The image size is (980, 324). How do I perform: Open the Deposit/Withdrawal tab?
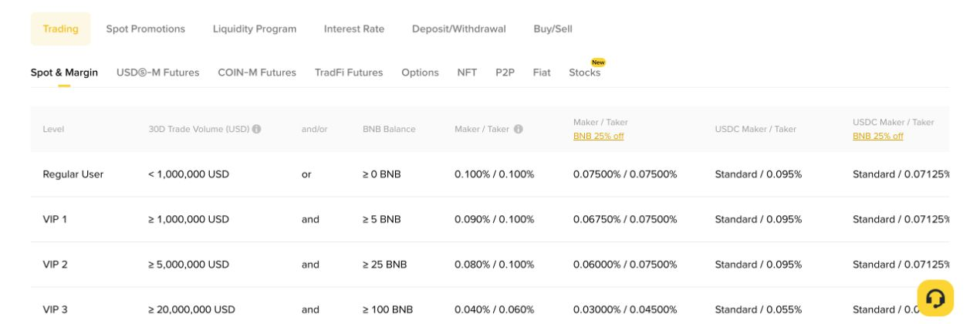coord(459,29)
